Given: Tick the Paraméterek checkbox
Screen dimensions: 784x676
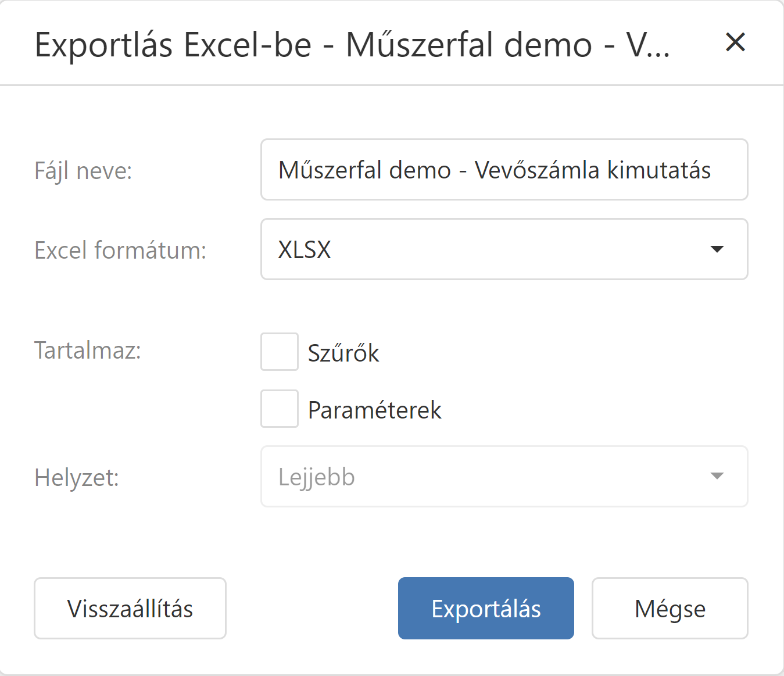Looking at the screenshot, I should click(280, 409).
